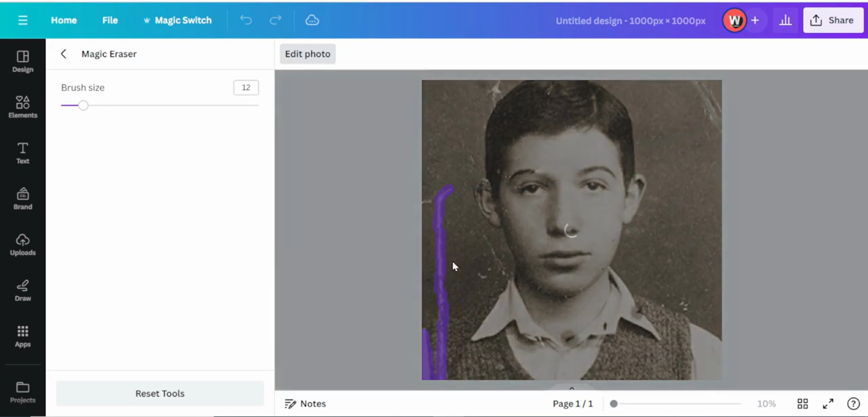868x417 pixels.
Task: Switch to the Edit photo tab
Action: click(308, 53)
